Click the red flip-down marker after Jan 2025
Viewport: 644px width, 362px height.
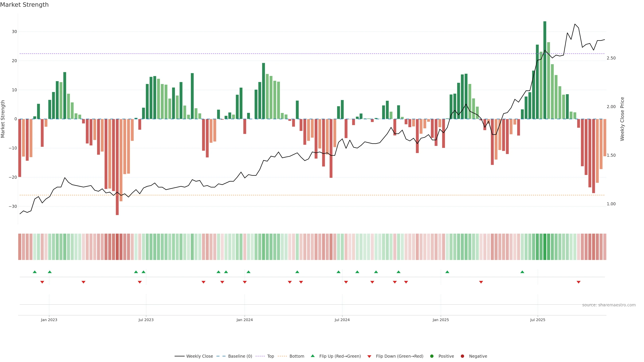pos(481,282)
